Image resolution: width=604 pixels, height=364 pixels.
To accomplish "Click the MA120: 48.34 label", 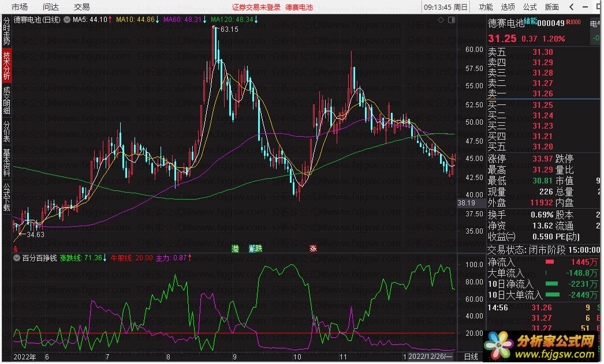I will 234,19.
